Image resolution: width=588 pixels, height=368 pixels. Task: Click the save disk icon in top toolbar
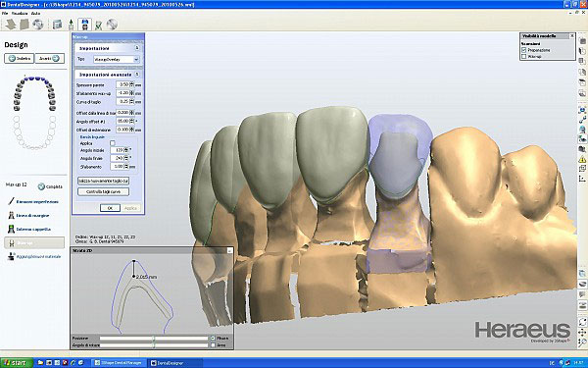point(84,25)
